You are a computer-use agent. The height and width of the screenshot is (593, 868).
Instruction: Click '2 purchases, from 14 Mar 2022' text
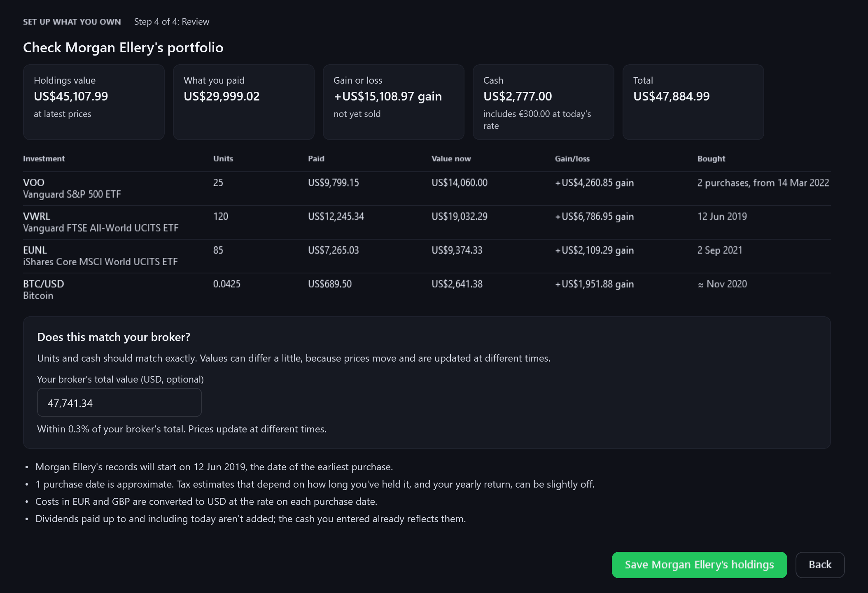coord(763,182)
